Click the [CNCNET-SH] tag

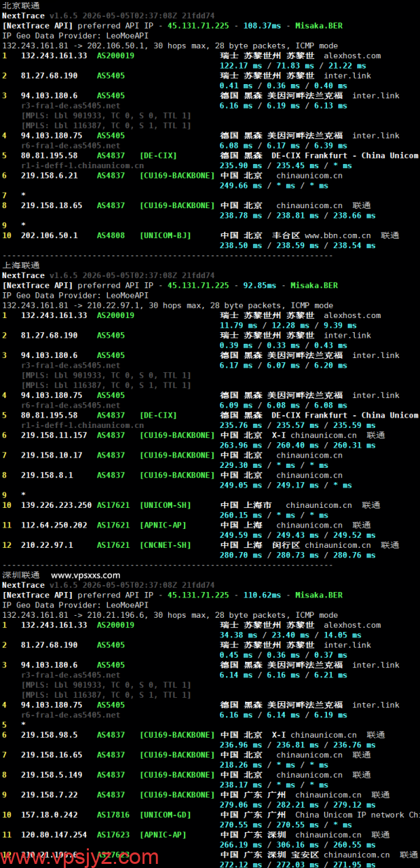166,545
